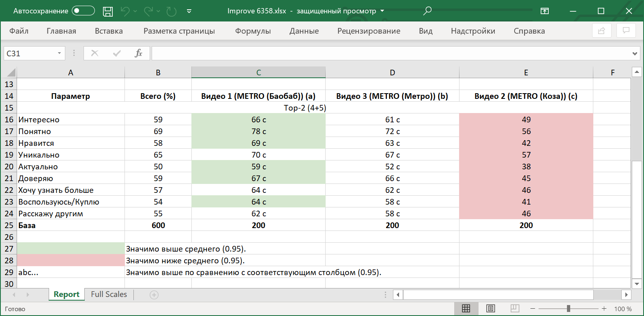This screenshot has width=644, height=316.
Task: Switch to the Full Scales sheet tab
Action: tap(109, 295)
